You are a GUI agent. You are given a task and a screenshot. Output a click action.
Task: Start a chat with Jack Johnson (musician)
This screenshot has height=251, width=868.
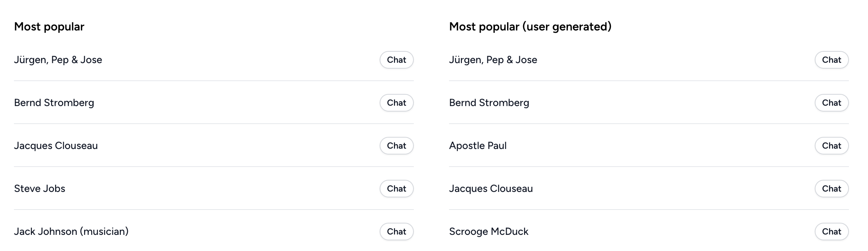click(x=397, y=232)
